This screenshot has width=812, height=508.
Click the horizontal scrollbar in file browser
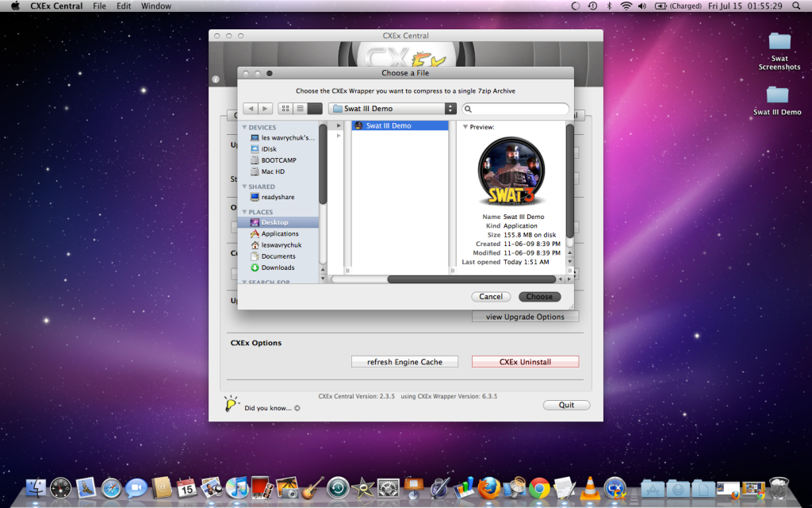(x=471, y=279)
